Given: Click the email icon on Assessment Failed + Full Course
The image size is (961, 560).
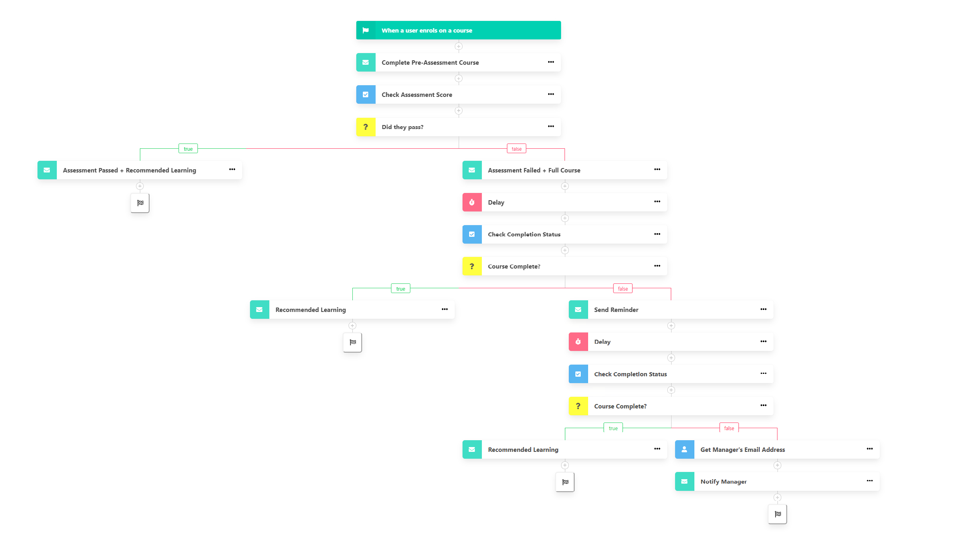Looking at the screenshot, I should [472, 170].
